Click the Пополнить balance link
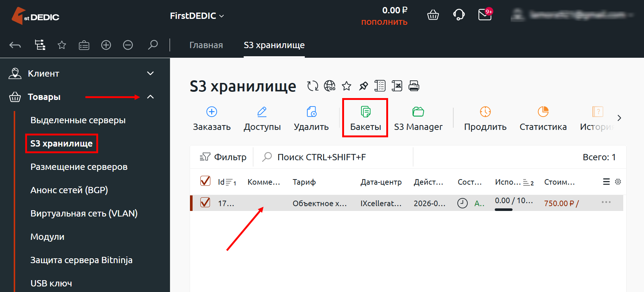The height and width of the screenshot is (292, 644). tap(384, 22)
